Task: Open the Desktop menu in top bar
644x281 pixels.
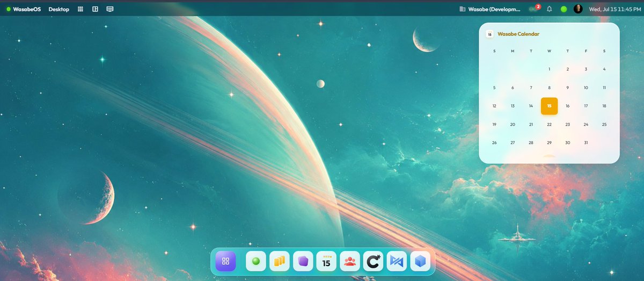Action: click(59, 9)
